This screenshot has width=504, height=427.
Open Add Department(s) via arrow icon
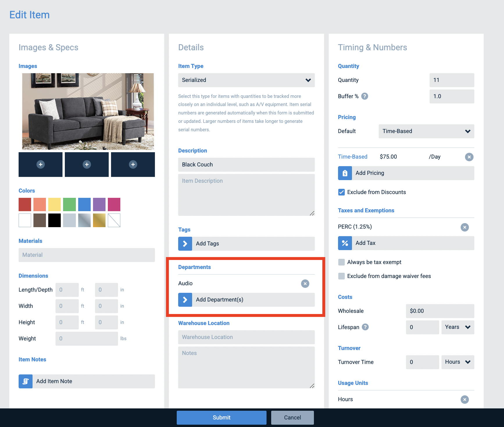[185, 299]
